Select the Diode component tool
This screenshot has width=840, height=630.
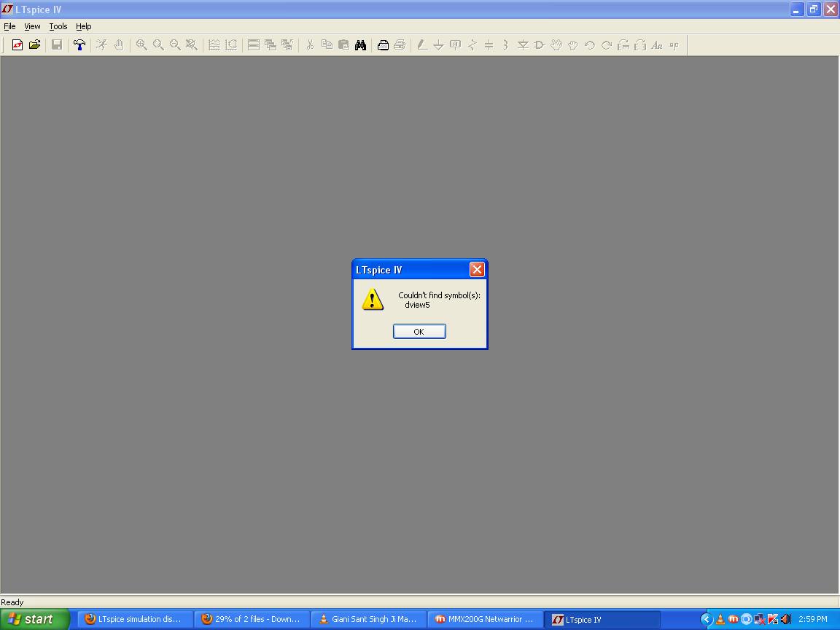tap(523, 45)
